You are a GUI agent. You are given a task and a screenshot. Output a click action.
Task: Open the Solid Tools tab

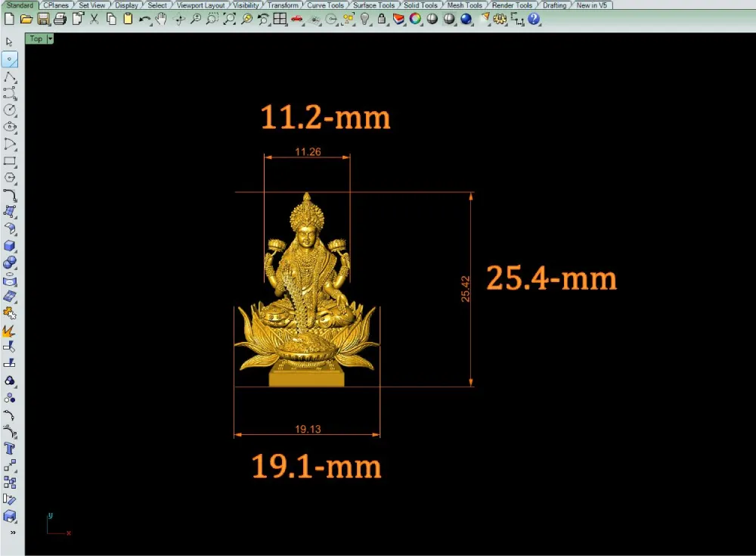420,5
